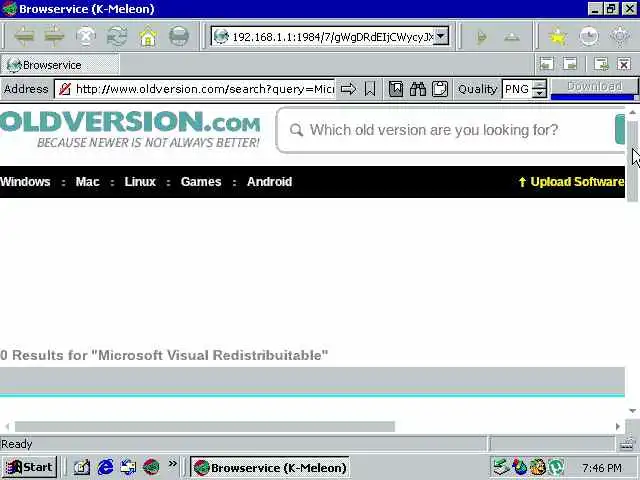Click the Browservice Go arrow next to Address
Viewport: 640px width, 480px height.
[x=348, y=89]
